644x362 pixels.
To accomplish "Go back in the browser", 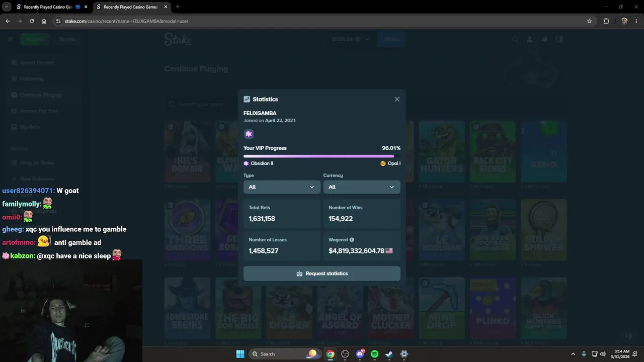I will tap(8, 21).
